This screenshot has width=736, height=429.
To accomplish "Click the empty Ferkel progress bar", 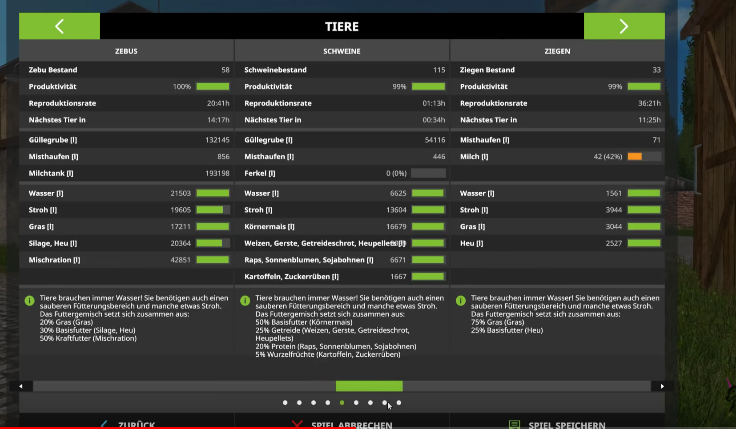I will click(x=428, y=173).
